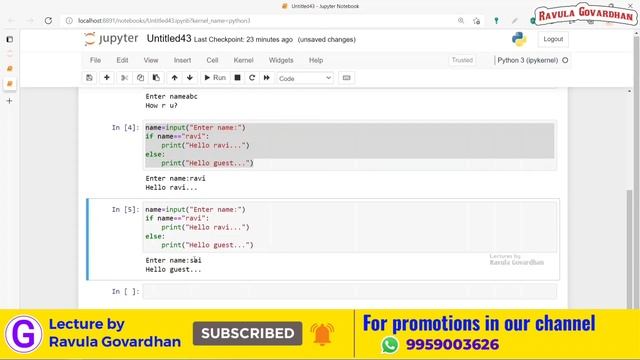Interrupt the kernel with stop icon
640x360 pixels.
(237, 78)
